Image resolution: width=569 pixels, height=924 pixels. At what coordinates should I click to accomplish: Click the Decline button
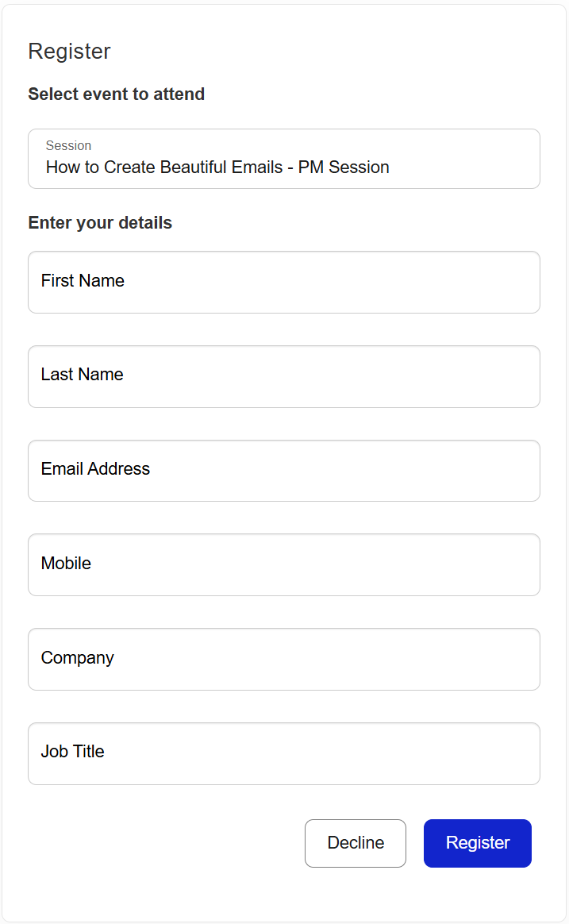pyautogui.click(x=356, y=843)
